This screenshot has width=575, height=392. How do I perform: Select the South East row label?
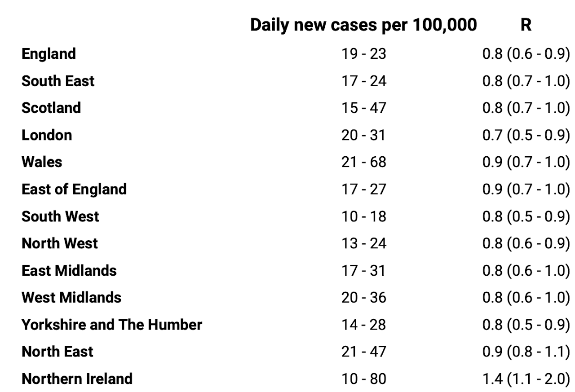point(58,81)
